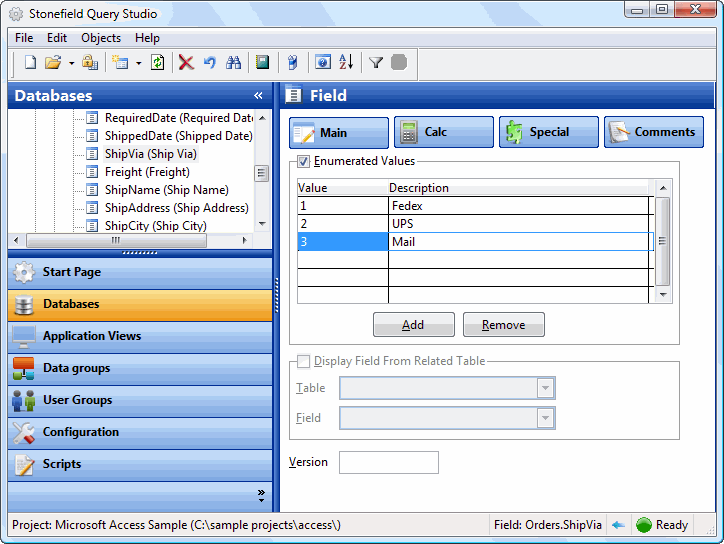Open the Objects menu
The width and height of the screenshot is (724, 544).
(101, 38)
